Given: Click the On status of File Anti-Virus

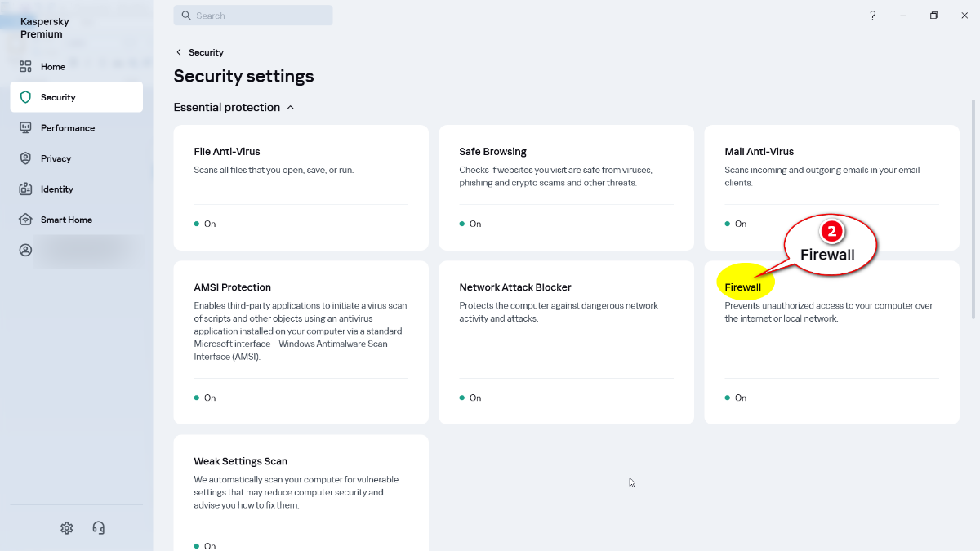Looking at the screenshot, I should [x=205, y=224].
